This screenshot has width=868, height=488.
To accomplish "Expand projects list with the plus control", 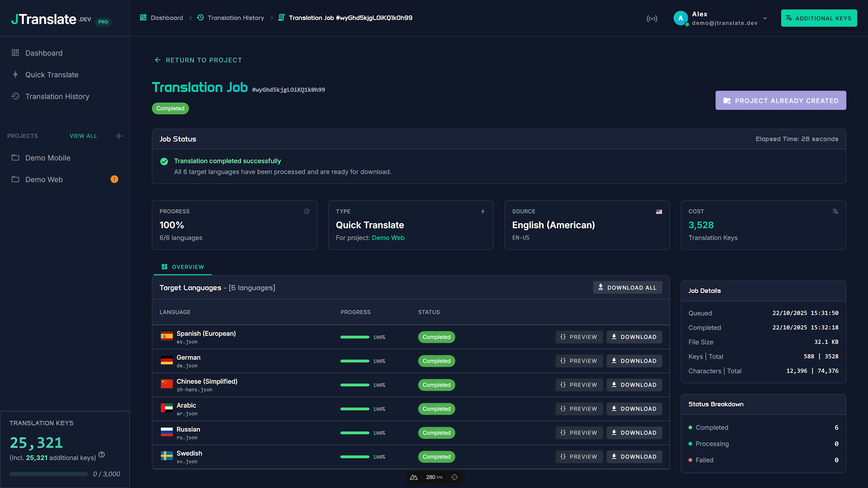I will (118, 136).
